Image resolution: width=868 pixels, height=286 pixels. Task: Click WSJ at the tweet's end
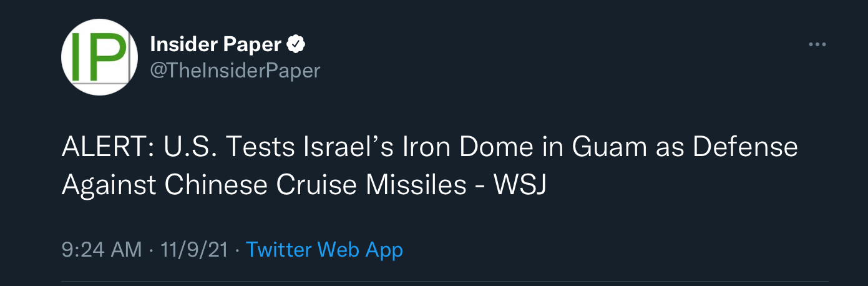520,184
